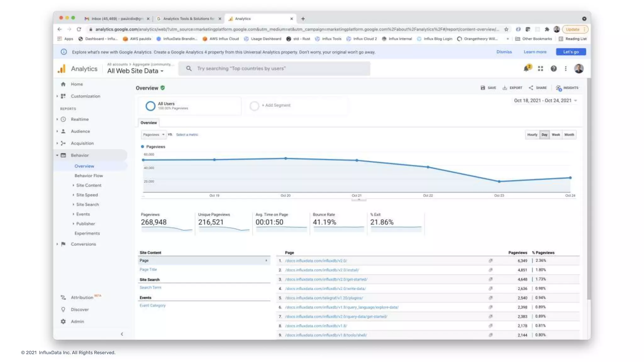Open Behavior Flow in sidebar
644x362 pixels.
pos(88,176)
